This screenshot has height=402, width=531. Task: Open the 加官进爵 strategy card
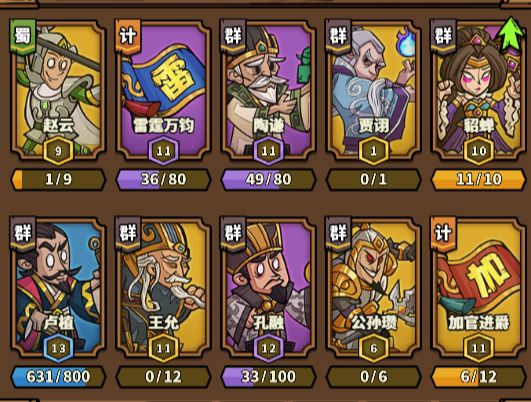coord(478,287)
